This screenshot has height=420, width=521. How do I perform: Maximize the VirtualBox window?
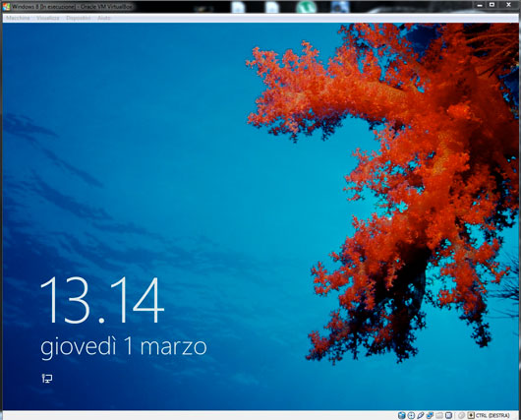[x=492, y=5]
